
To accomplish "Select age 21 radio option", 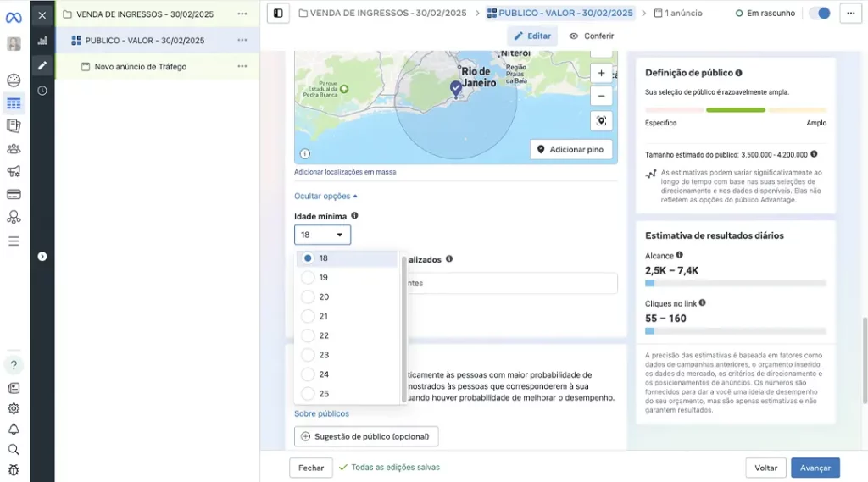I will 308,316.
